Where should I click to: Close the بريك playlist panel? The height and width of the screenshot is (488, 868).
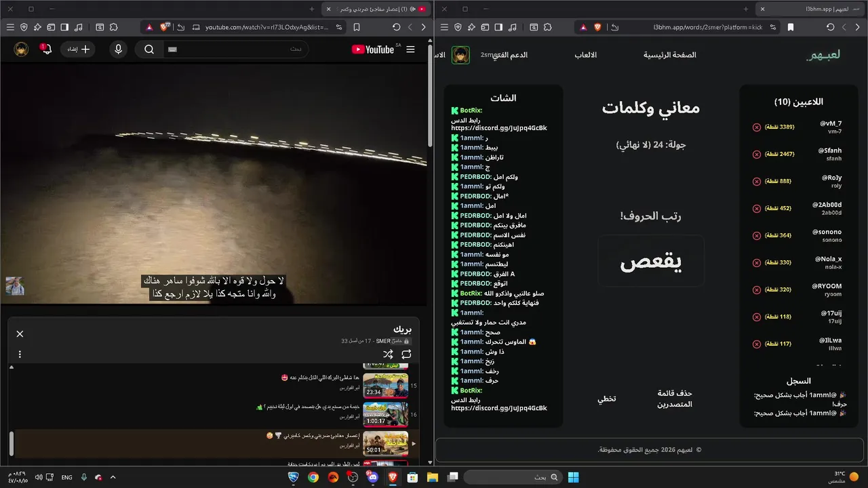pyautogui.click(x=20, y=333)
